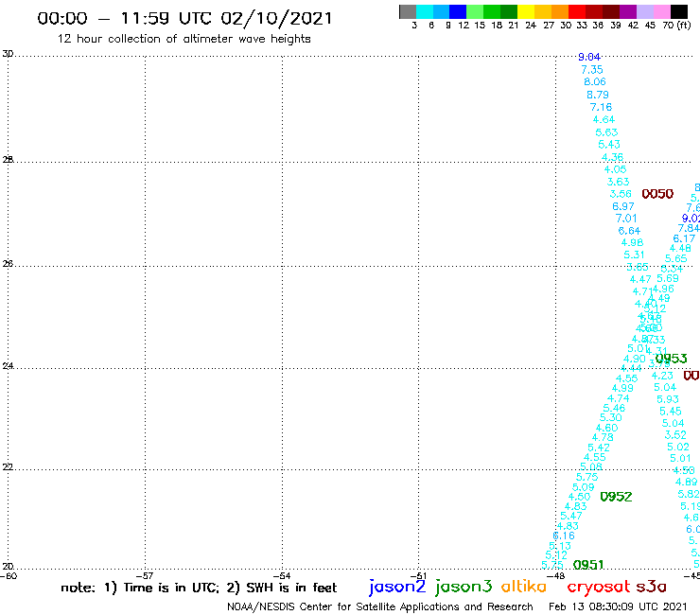Screen dimensions: 700x615
Task: Click the cryosat satellite legend label
Action: pos(599,588)
